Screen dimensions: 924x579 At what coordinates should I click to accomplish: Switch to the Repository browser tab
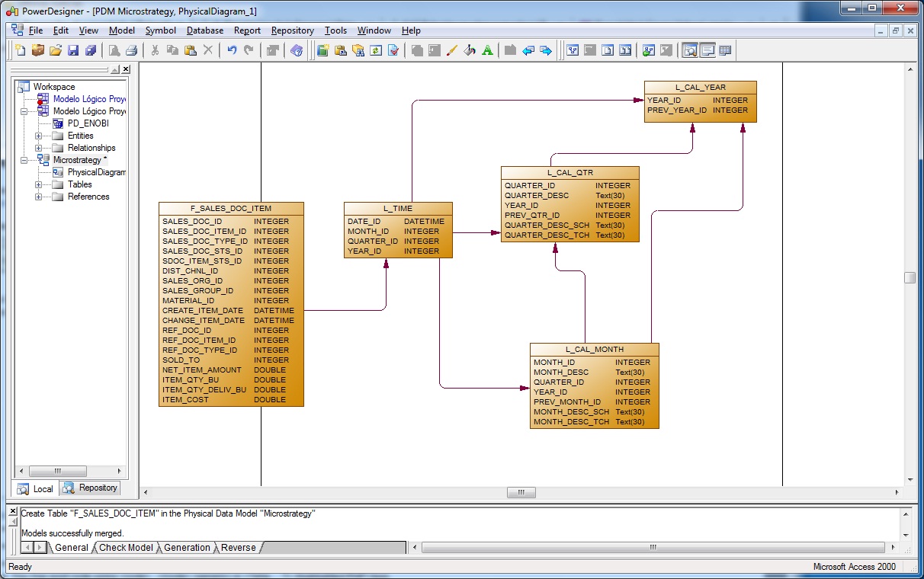(x=91, y=488)
